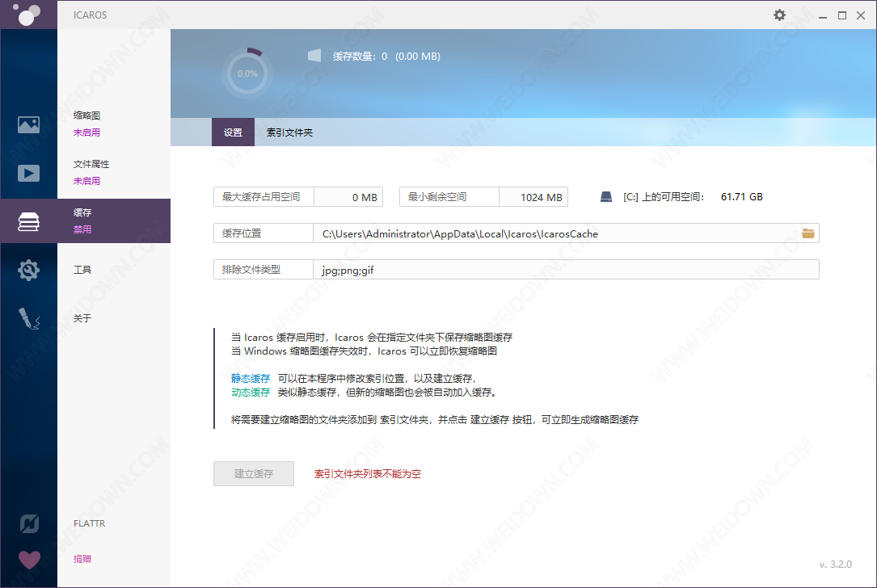Open the 关于 section

[82, 318]
